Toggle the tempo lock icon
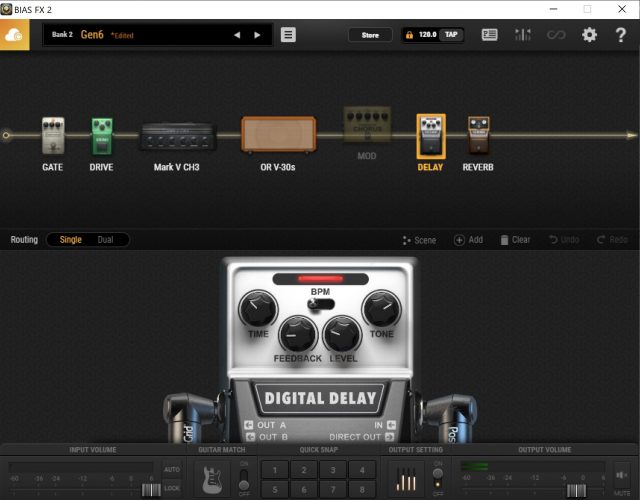This screenshot has width=640, height=500. coord(409,35)
